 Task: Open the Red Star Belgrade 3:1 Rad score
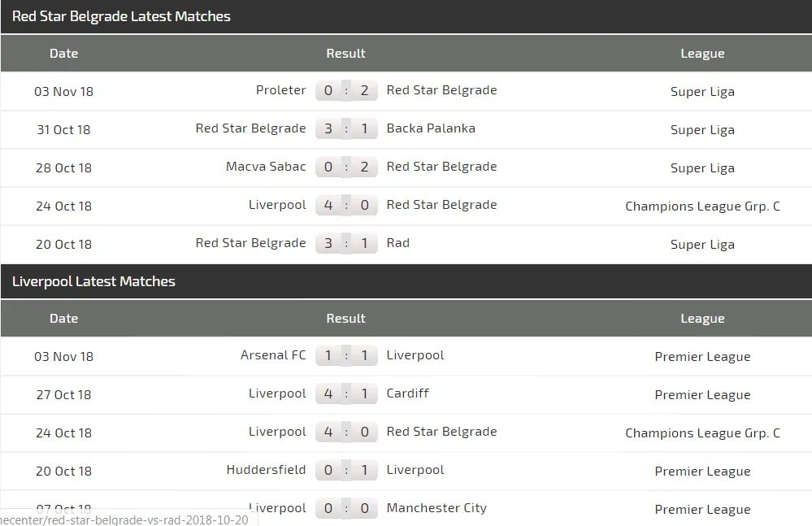(346, 244)
